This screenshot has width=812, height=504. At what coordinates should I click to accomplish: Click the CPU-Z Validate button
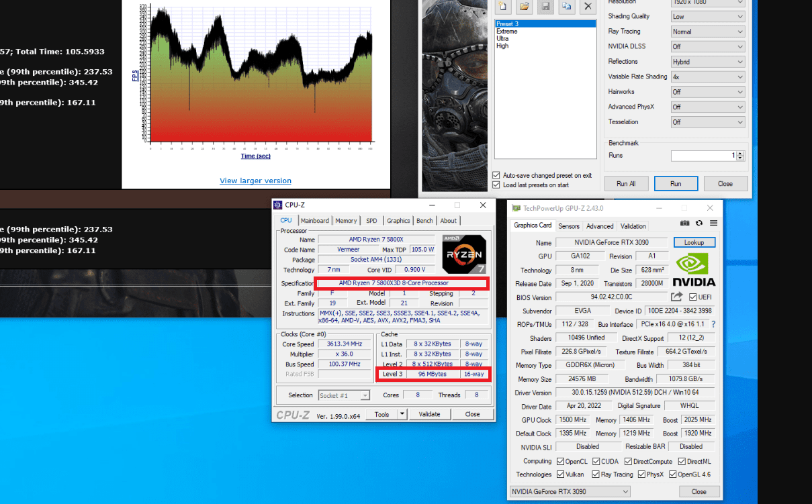429,414
